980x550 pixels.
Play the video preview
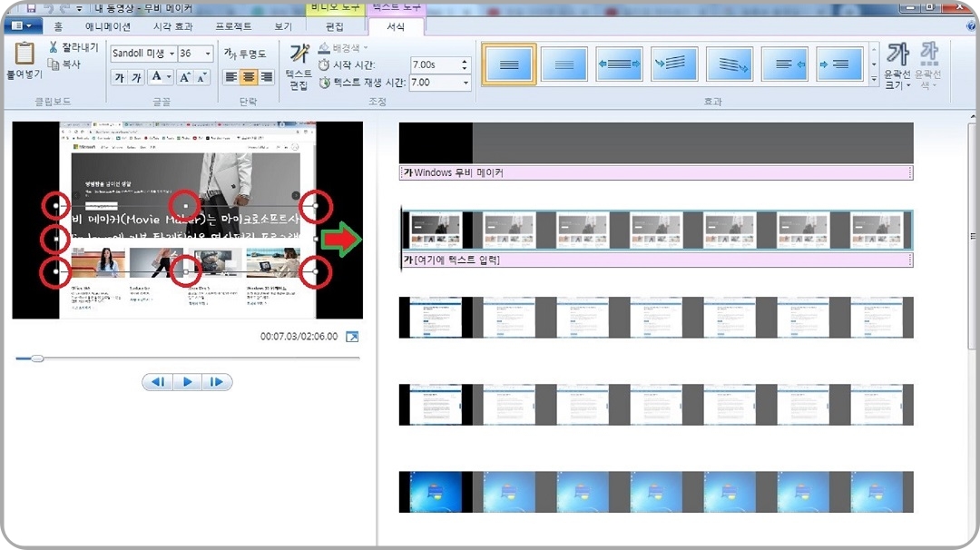pyautogui.click(x=187, y=382)
